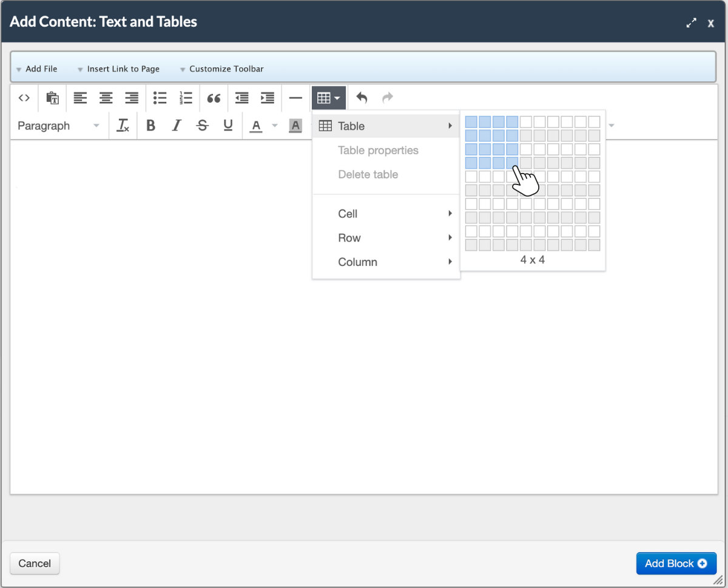Open the Paragraph format dropdown
This screenshot has width=728, height=588.
click(x=58, y=126)
